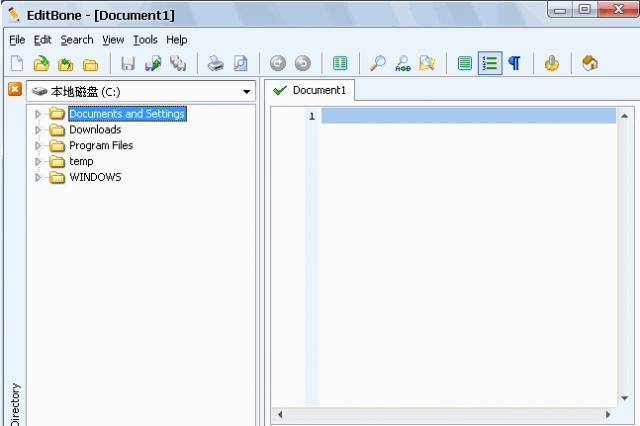Open the drive selection dropdown
This screenshot has height=426, width=640.
(247, 91)
